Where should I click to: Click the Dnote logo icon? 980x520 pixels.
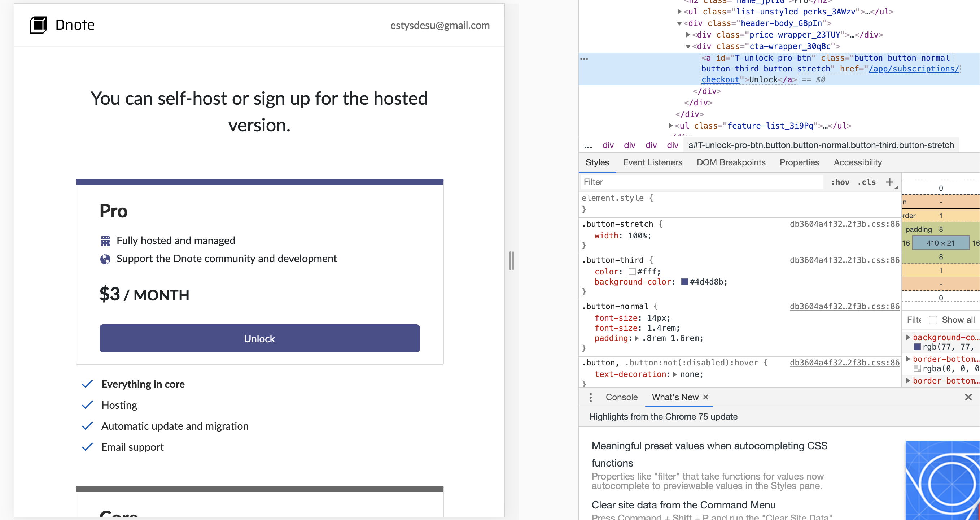[38, 25]
